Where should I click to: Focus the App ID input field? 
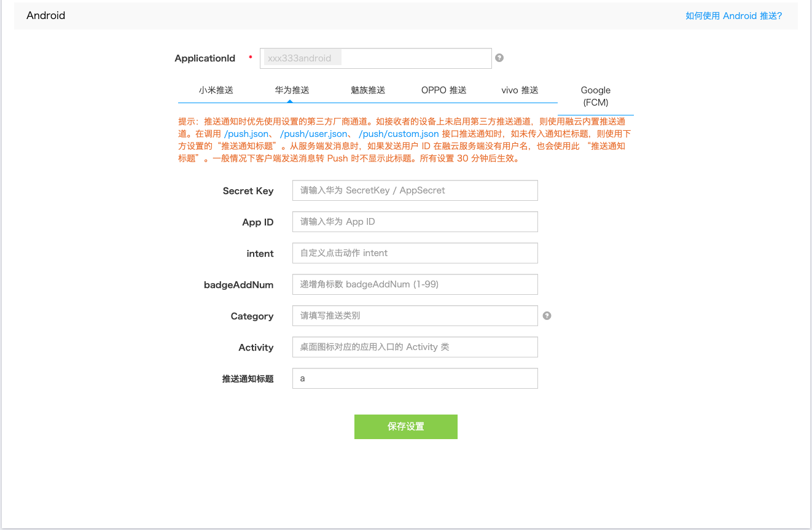click(415, 222)
